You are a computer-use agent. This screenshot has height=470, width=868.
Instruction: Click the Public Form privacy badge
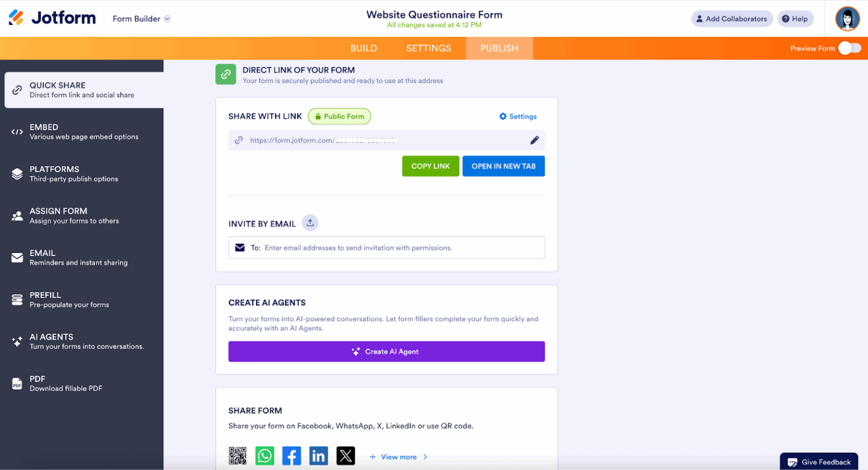(340, 117)
